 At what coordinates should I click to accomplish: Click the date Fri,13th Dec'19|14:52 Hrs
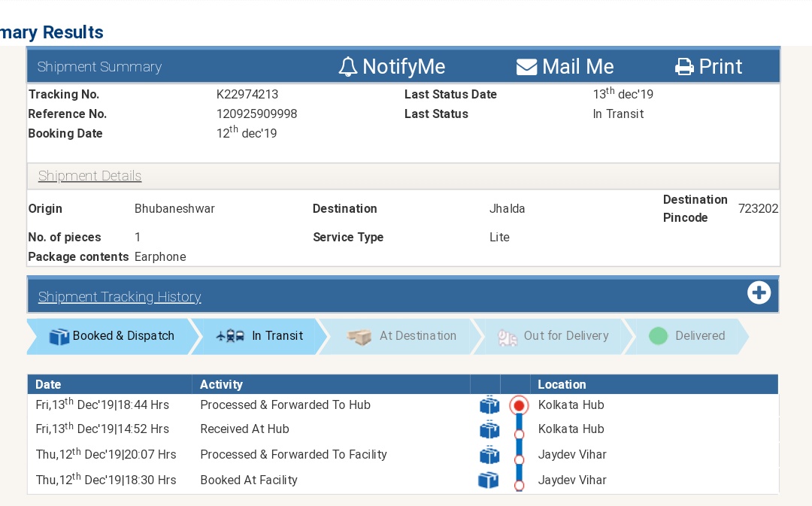tap(102, 429)
